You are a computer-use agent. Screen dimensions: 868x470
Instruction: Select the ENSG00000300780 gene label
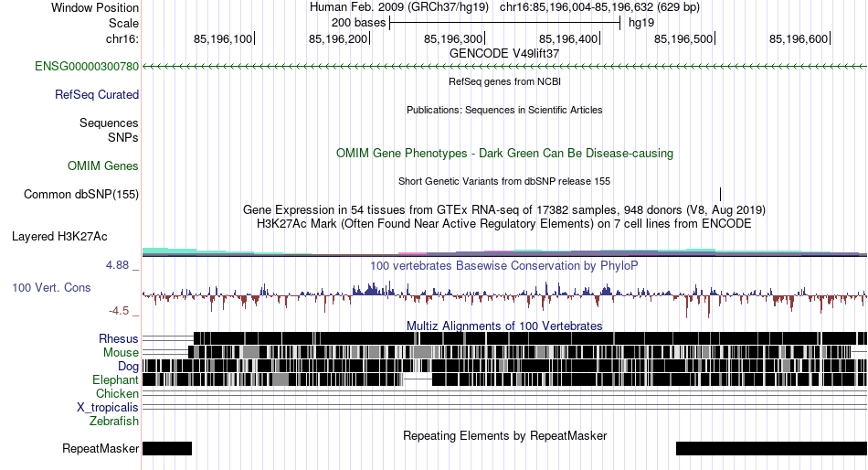tap(87, 67)
